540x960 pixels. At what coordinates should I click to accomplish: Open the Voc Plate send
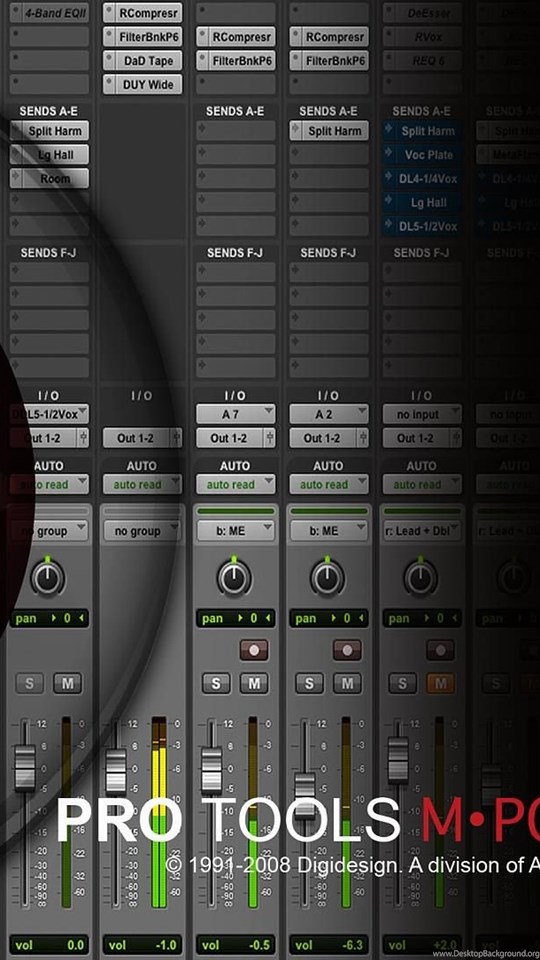tap(429, 154)
